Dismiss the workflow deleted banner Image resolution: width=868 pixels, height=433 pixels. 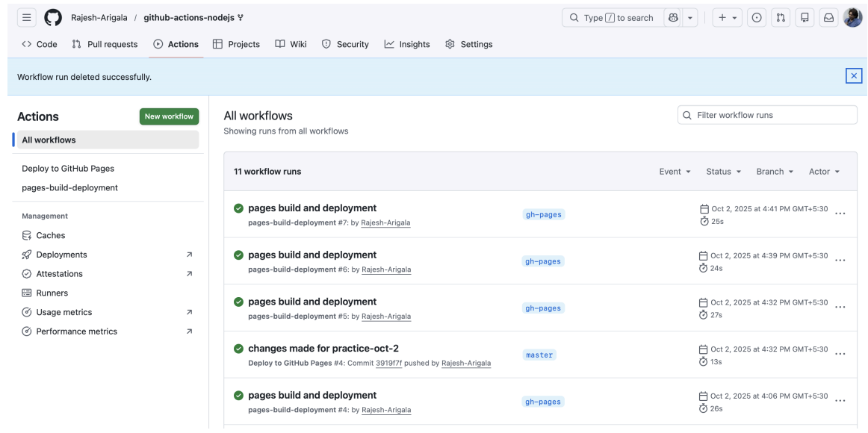(x=854, y=76)
